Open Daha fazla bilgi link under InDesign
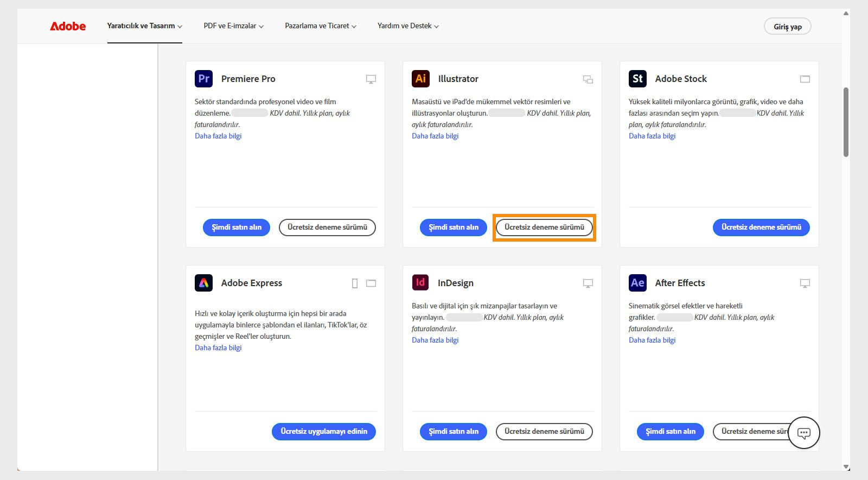Screen dimensions: 868x480 tap(435, 340)
